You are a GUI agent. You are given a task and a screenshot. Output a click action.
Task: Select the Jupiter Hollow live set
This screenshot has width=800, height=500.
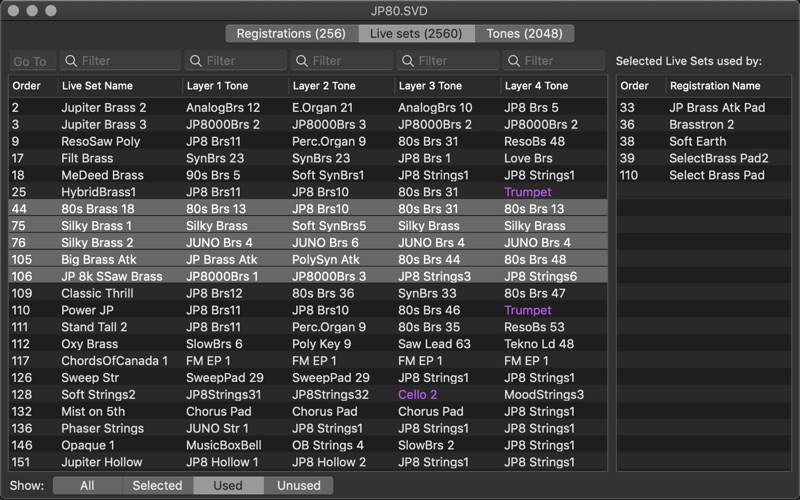coord(308,462)
